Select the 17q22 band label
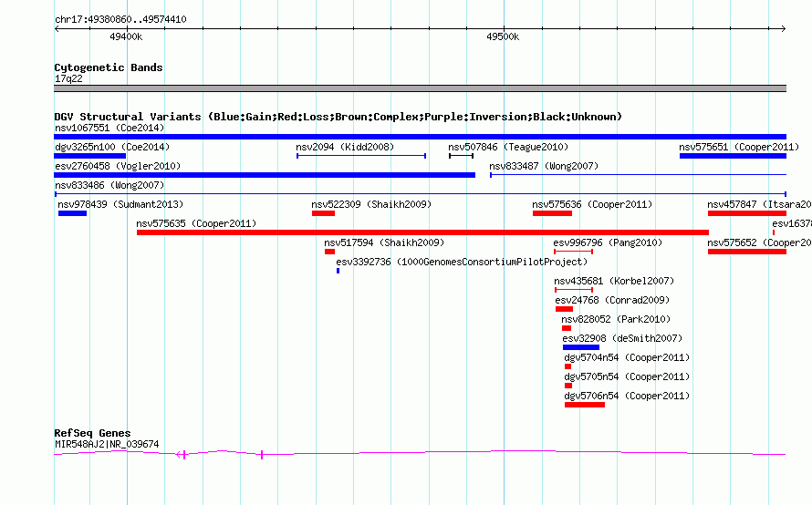Screen dimensions: 812x505 tap(68, 78)
